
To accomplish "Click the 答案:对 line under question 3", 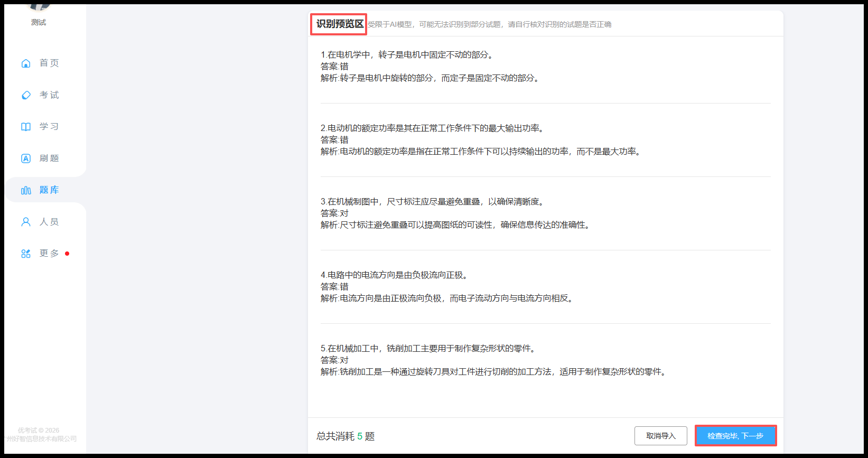I will click(334, 213).
